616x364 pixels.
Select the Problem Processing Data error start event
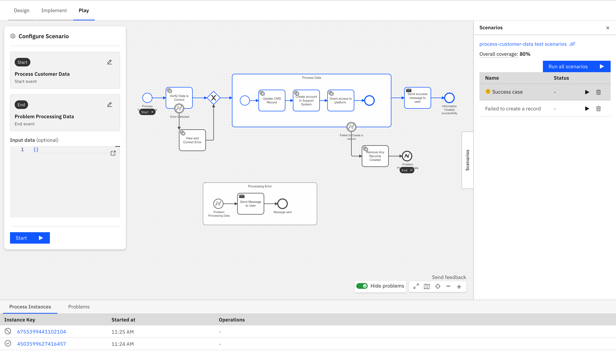218,204
